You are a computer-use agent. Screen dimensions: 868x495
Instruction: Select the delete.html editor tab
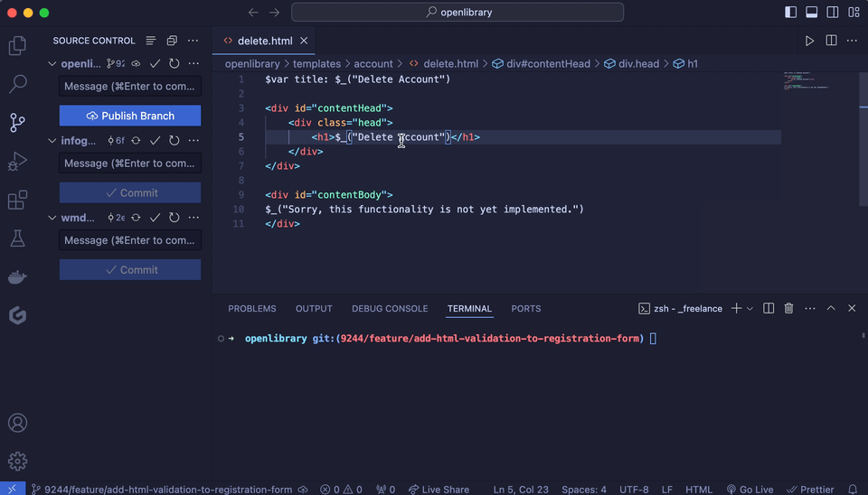(x=264, y=41)
